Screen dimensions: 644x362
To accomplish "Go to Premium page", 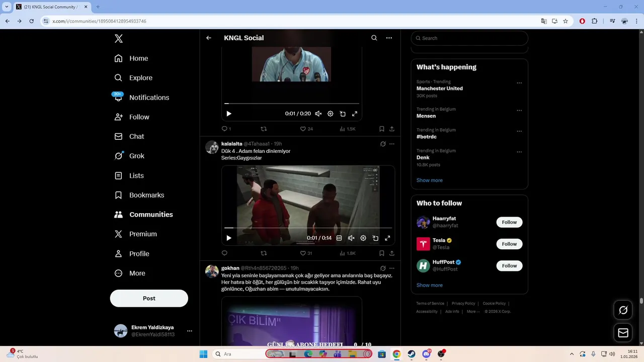I will (135, 234).
